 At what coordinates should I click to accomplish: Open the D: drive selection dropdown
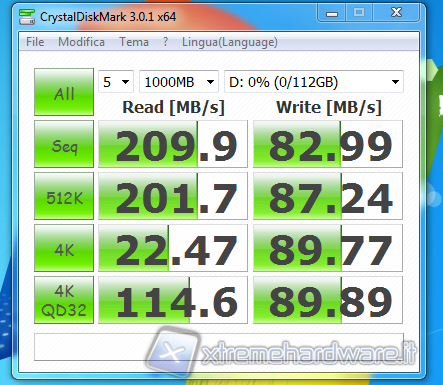coord(314,82)
